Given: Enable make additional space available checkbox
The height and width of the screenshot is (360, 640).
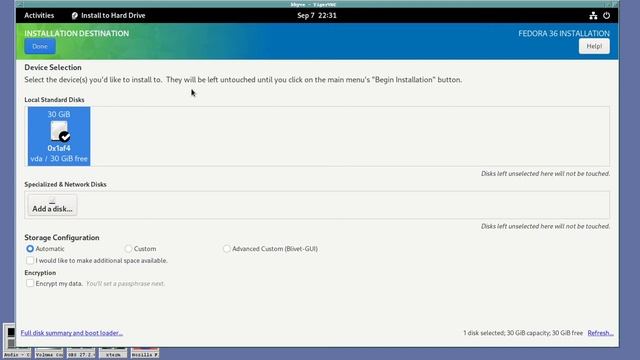Looking at the screenshot, I should coord(30,260).
